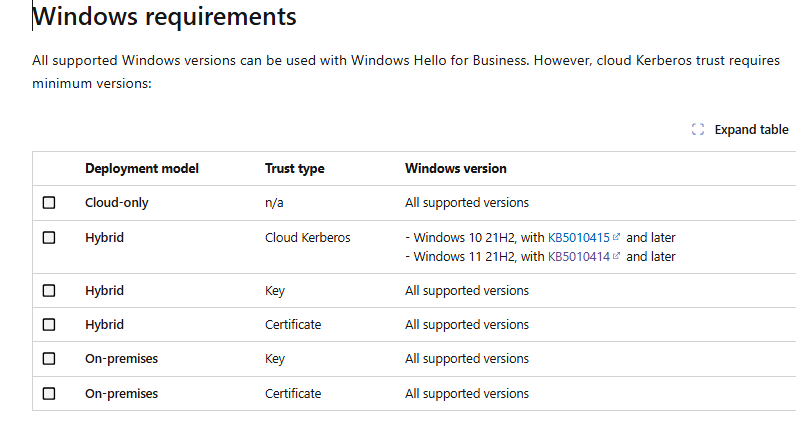
Task: Click the Key cell in On-premises row
Action: (x=275, y=359)
